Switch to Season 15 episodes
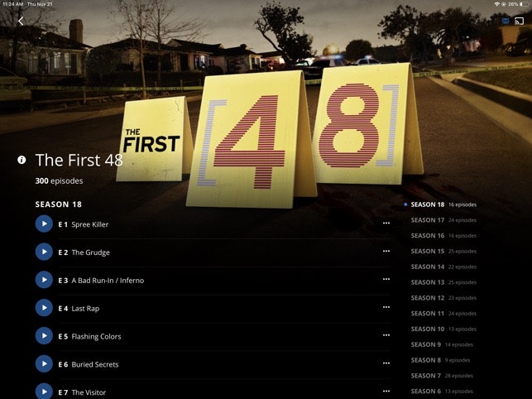Screen dimensions: 532x399 coord(443,252)
